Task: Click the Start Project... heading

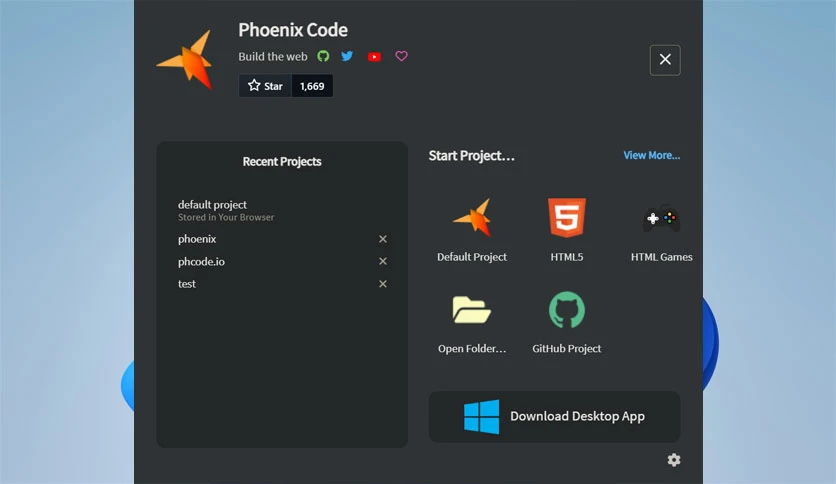Action: [x=472, y=156]
